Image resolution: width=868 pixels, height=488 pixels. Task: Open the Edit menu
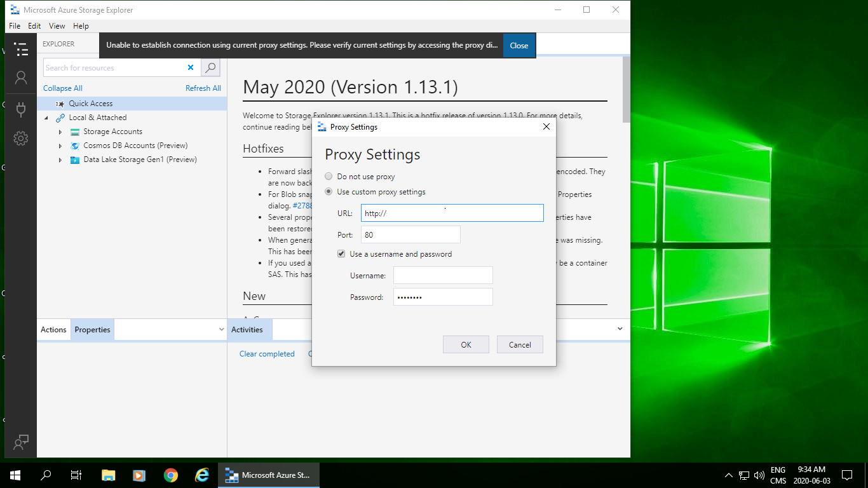34,26
